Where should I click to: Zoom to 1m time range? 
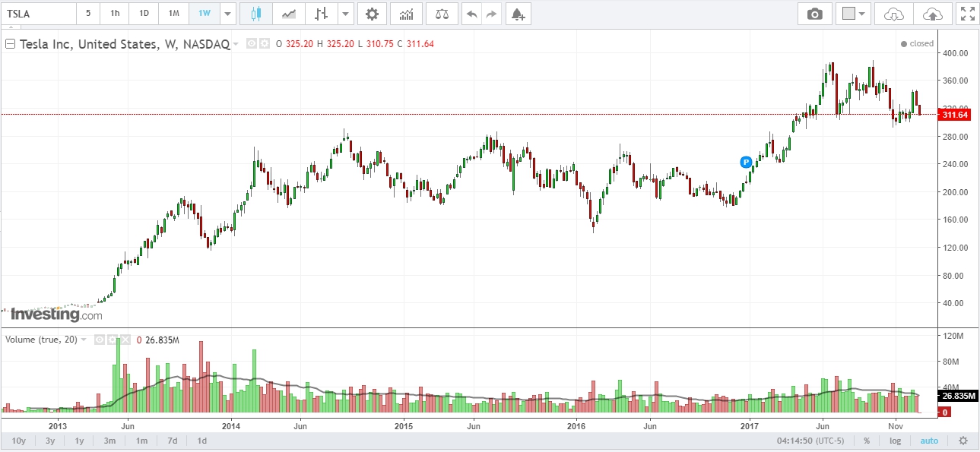tap(141, 441)
